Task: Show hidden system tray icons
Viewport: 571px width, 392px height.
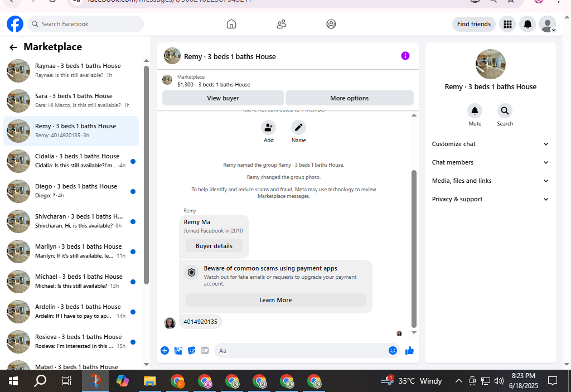Action: [459, 381]
